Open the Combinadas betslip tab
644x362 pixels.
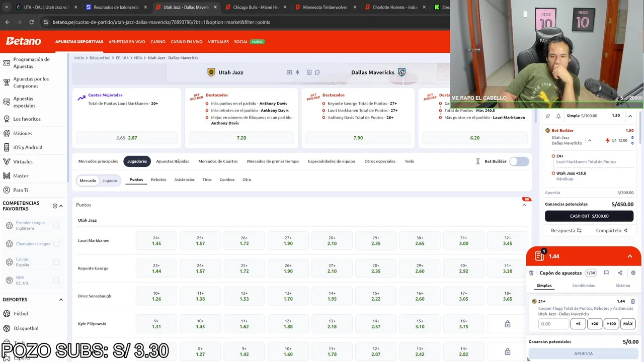tap(584, 286)
